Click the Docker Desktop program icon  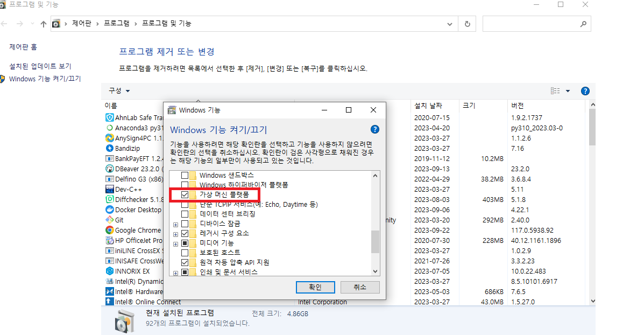[109, 210]
